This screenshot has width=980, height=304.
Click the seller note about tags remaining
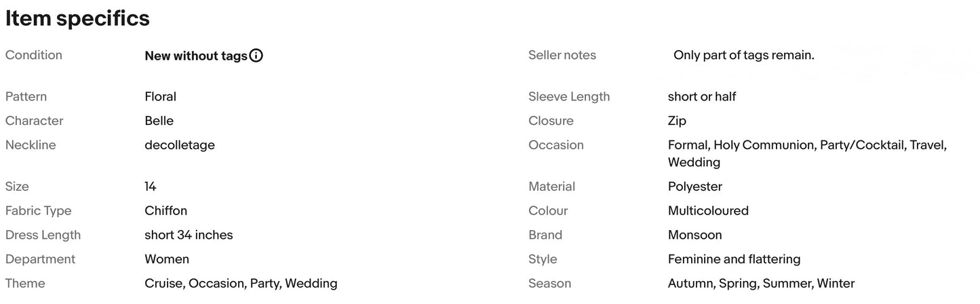[744, 55]
